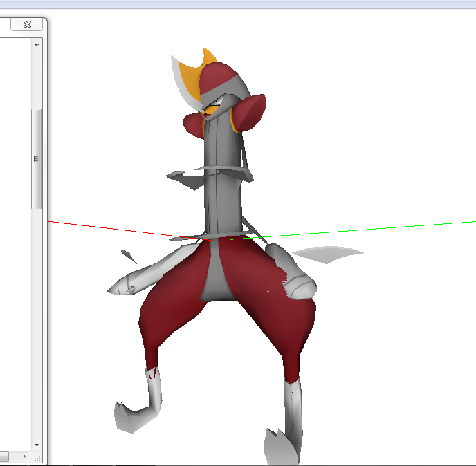Click the red shoulder pad right of head

click(x=253, y=111)
